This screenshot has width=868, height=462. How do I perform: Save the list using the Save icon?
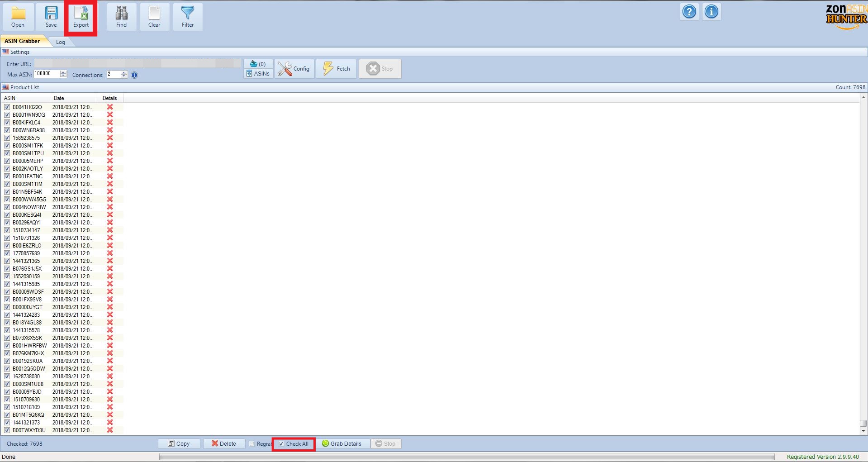(x=51, y=17)
